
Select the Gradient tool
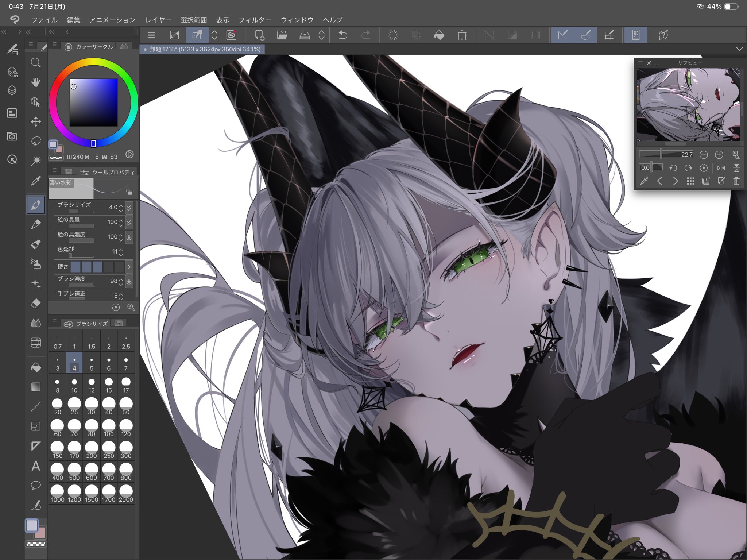point(36,387)
